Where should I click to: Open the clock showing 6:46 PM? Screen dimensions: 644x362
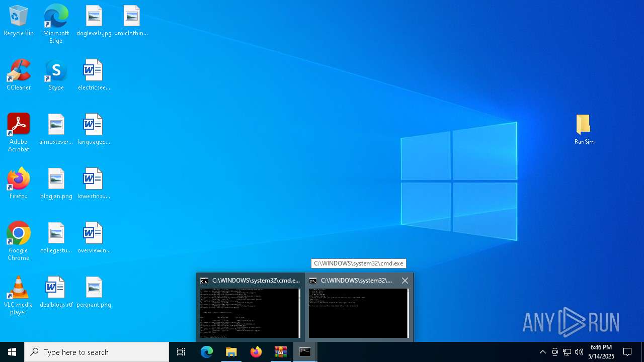601,352
